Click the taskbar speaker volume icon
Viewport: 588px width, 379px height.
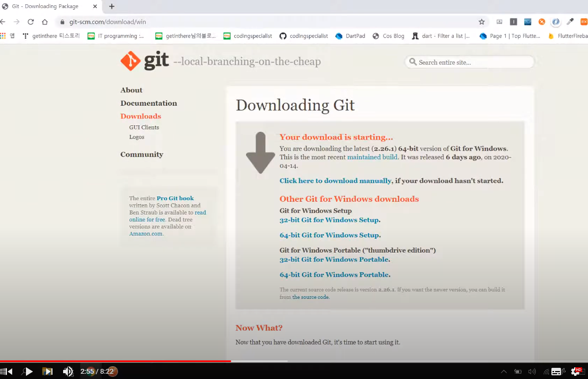click(532, 372)
